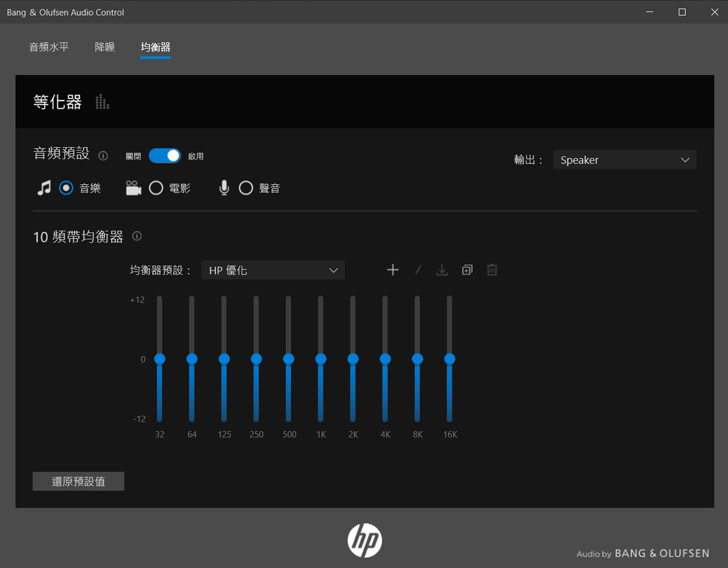The width and height of the screenshot is (728, 568).
Task: Expand the HP 優化 equalizer preset dropdown
Action: (x=273, y=270)
